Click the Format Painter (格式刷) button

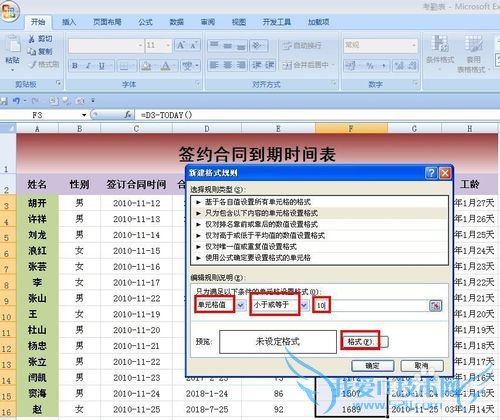coord(44,64)
